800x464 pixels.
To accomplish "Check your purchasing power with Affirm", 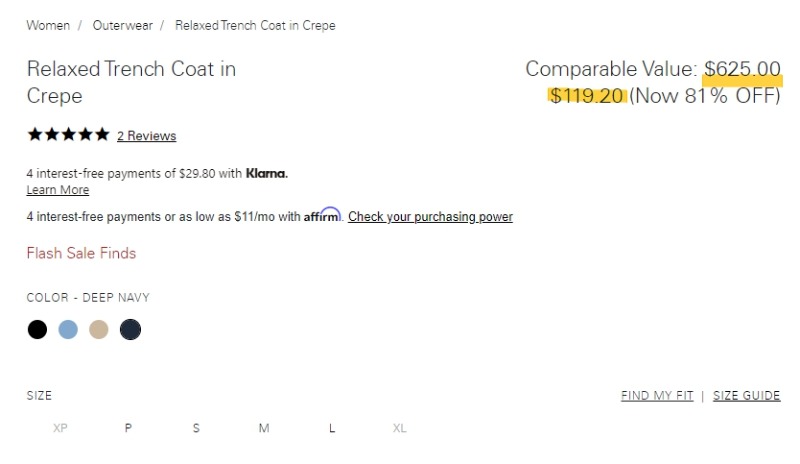I will (430, 216).
